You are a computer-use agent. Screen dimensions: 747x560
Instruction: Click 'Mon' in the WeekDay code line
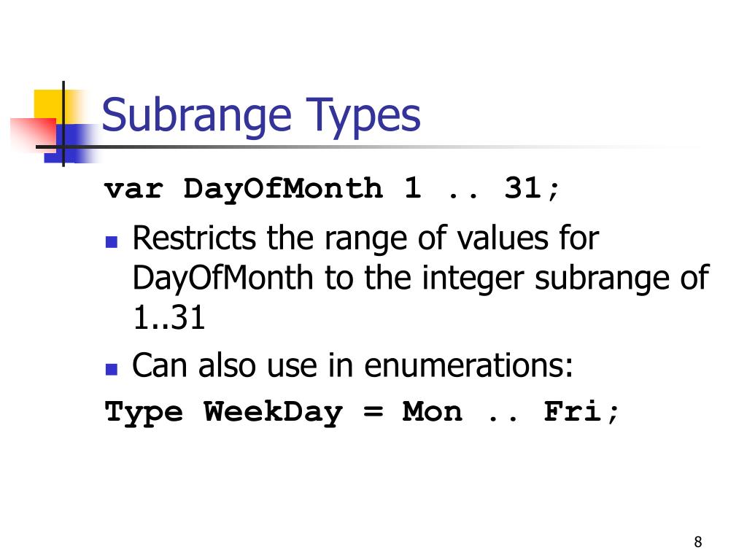tap(432, 411)
